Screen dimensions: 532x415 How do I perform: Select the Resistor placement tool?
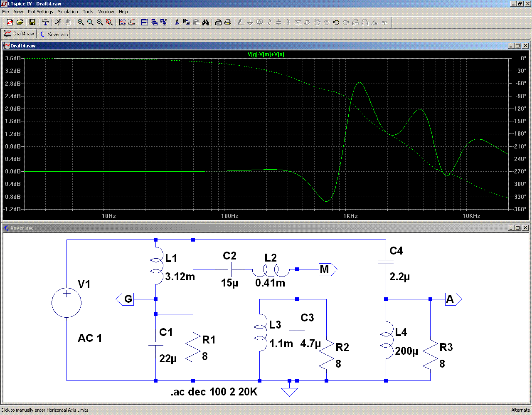tap(269, 22)
